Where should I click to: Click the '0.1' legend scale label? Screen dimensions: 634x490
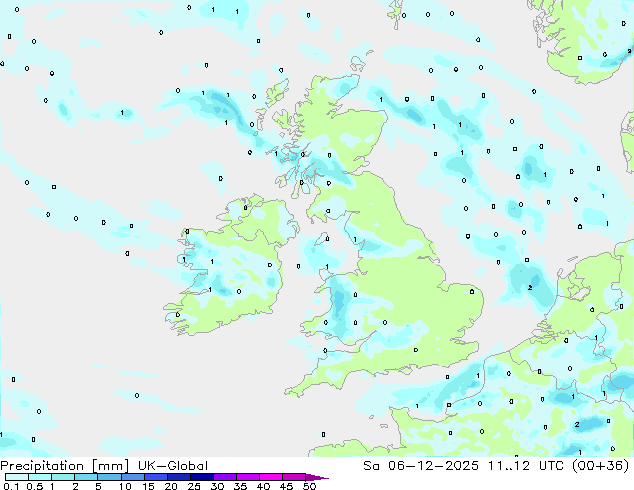tap(11, 486)
